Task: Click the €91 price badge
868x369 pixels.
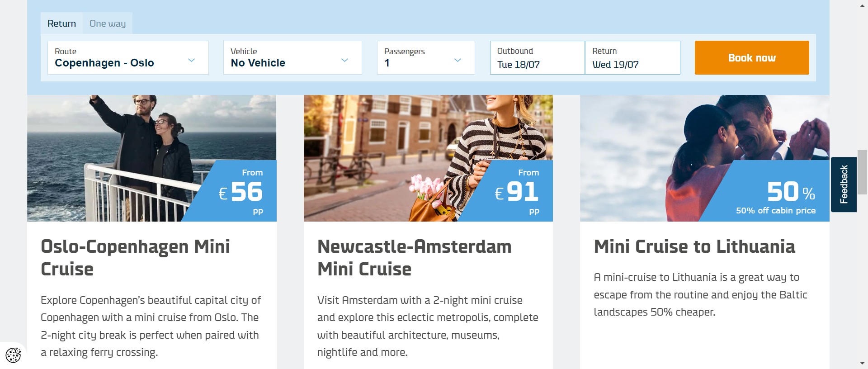Action: point(517,192)
